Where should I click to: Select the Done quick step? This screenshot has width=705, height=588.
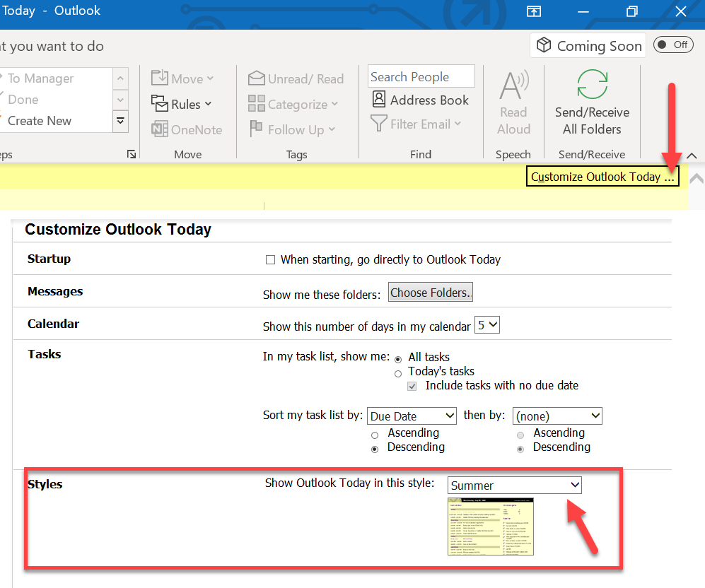pos(23,100)
